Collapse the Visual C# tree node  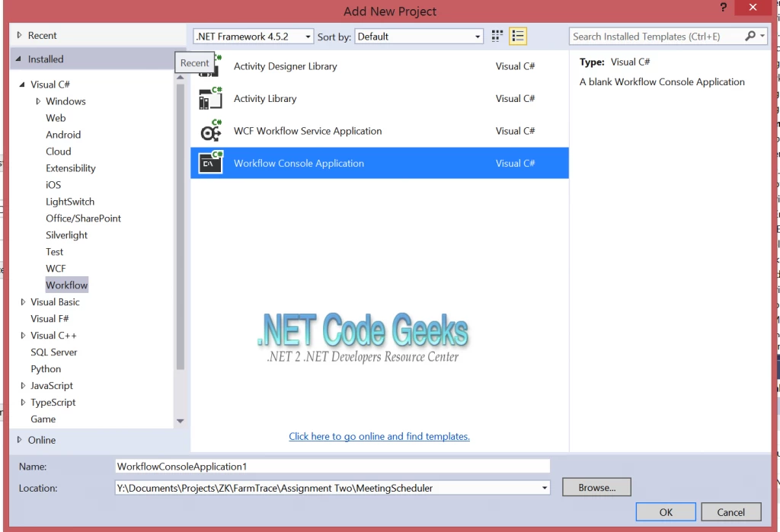point(23,84)
